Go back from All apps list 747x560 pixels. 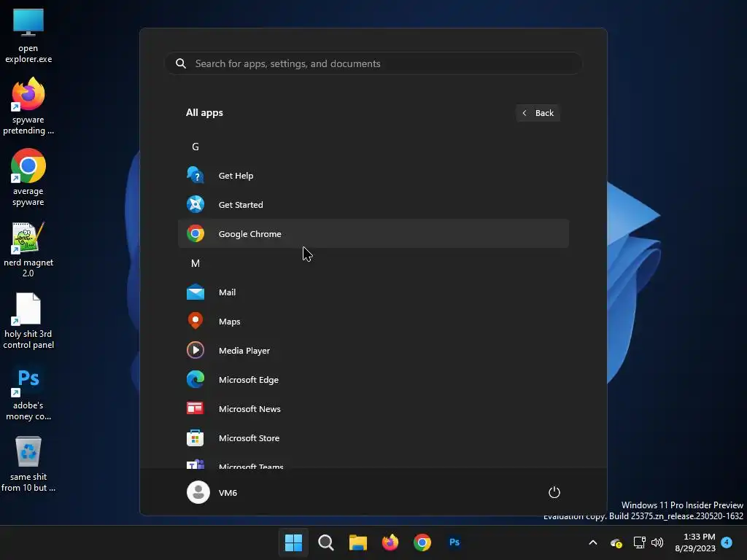point(538,113)
